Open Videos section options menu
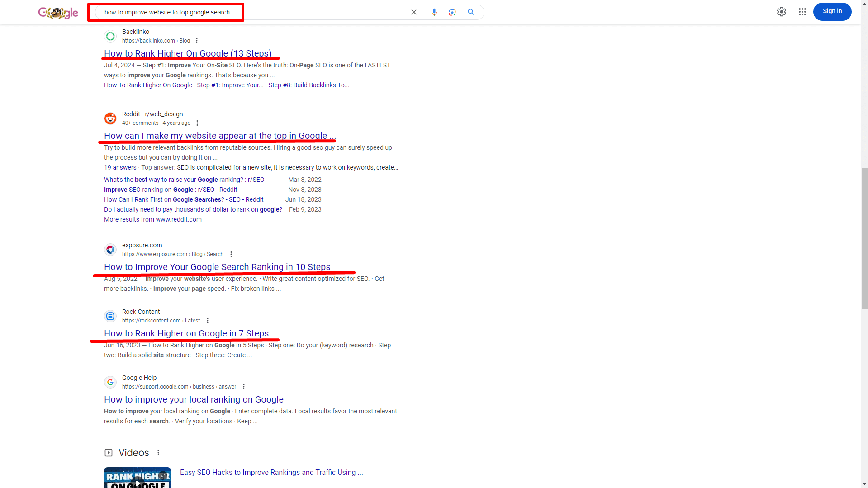Screen dimensions: 868x488 point(158,453)
